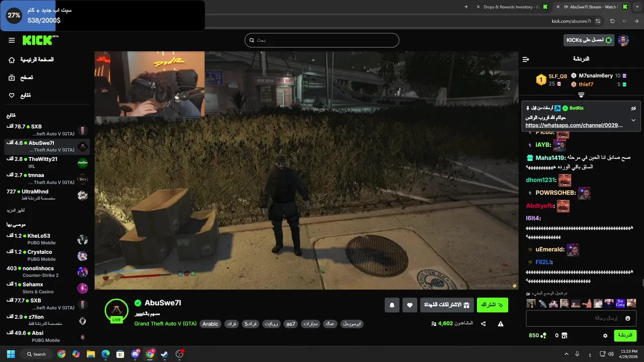The image size is (644, 362).
Task: Hide the pinned BotRix message
Action: coord(633,108)
